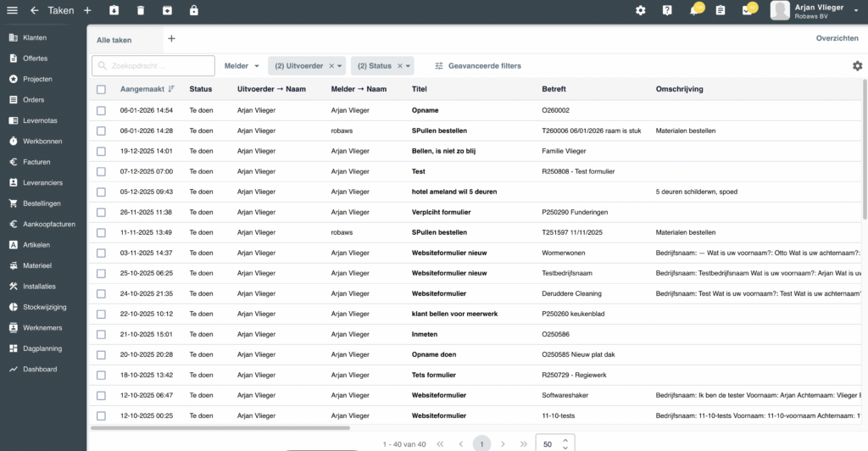Click the help question mark icon
The height and width of the screenshot is (451, 868).
tap(667, 10)
